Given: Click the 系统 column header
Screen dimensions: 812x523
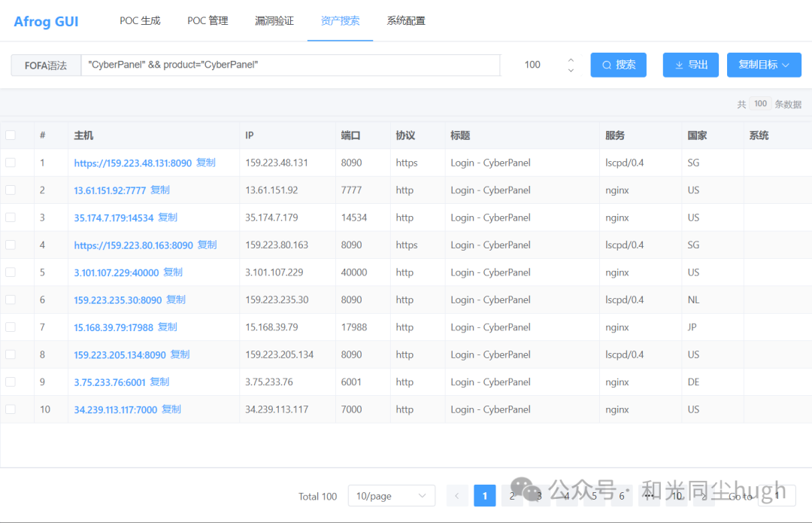Looking at the screenshot, I should coord(759,135).
